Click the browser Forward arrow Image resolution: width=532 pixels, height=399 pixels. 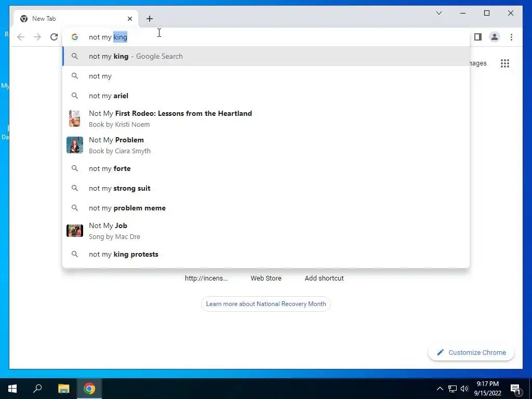(37, 37)
